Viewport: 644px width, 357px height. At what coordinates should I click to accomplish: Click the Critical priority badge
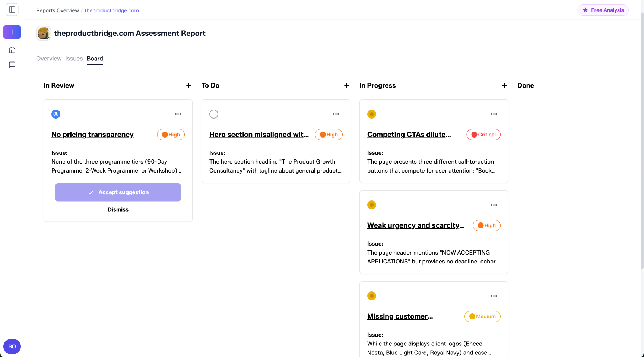click(483, 135)
